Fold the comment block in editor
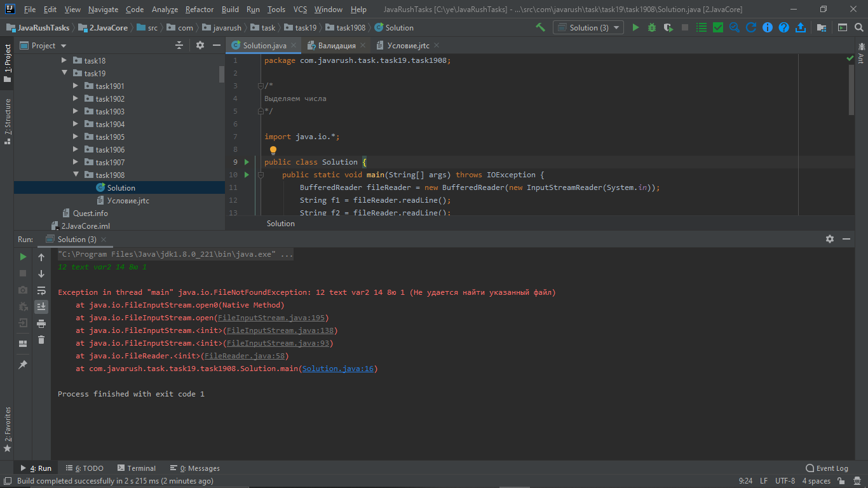This screenshot has width=868, height=488. [x=261, y=86]
